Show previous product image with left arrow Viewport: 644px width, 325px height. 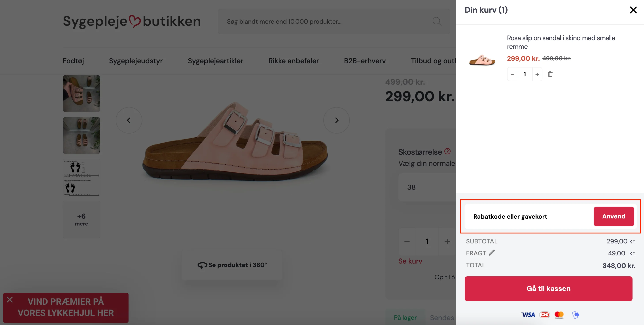[x=129, y=120]
